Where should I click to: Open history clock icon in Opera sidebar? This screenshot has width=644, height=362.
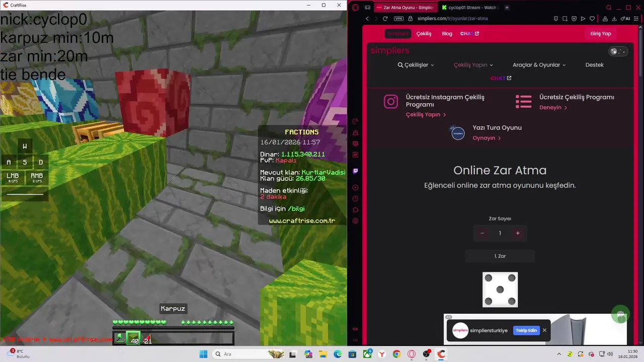pyautogui.click(x=355, y=199)
